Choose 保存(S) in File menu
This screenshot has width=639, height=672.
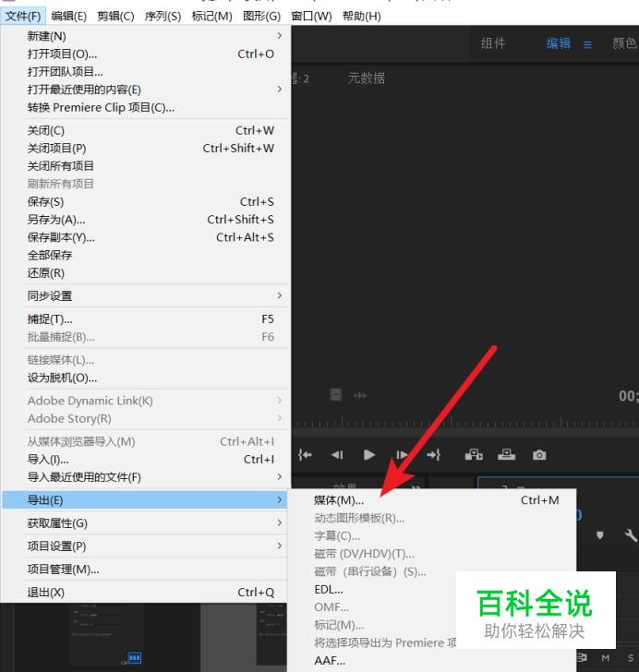(x=145, y=201)
